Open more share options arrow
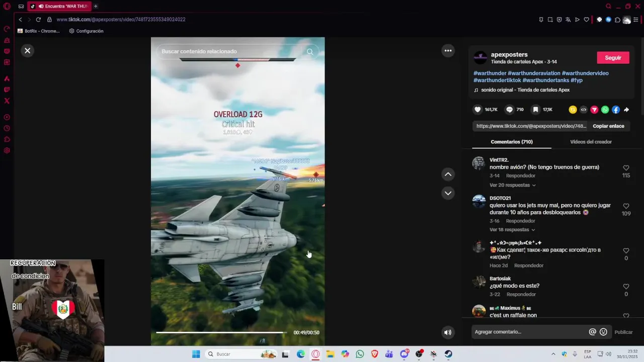 pyautogui.click(x=626, y=110)
